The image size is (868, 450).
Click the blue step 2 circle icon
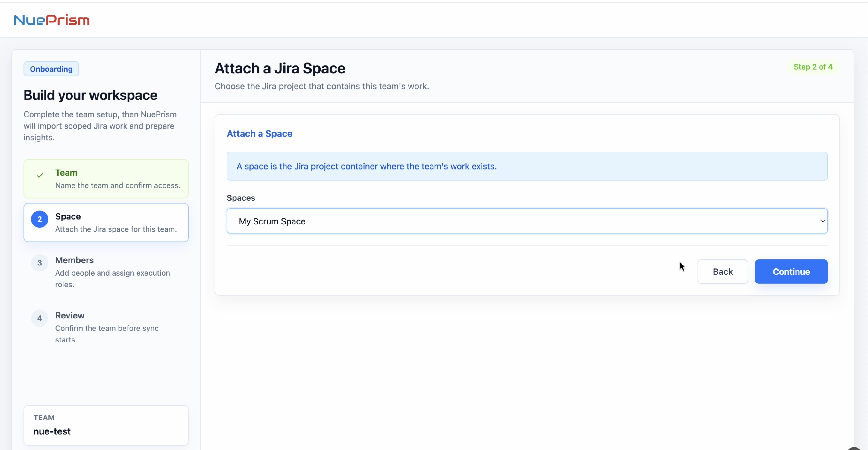[x=40, y=219]
